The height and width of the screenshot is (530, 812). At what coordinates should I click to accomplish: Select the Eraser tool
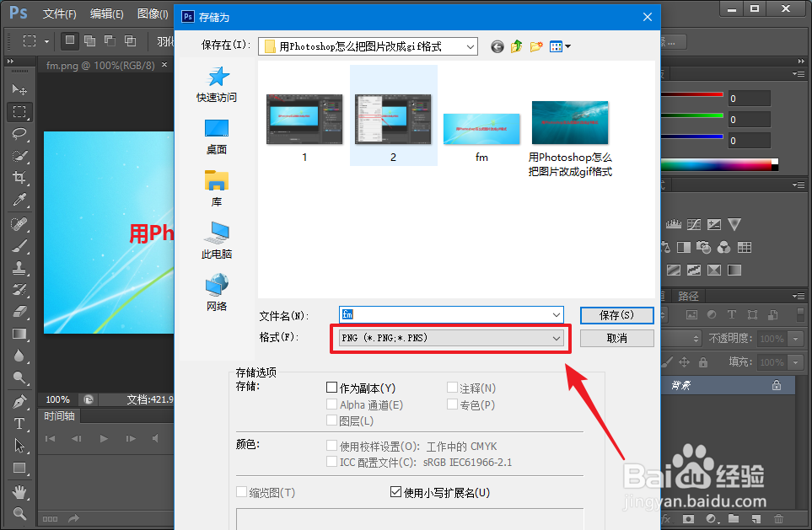pos(19,311)
